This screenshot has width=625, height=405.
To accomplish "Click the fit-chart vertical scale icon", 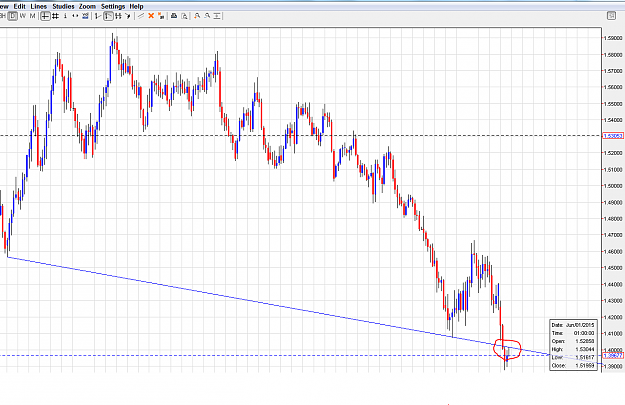I will 217,16.
